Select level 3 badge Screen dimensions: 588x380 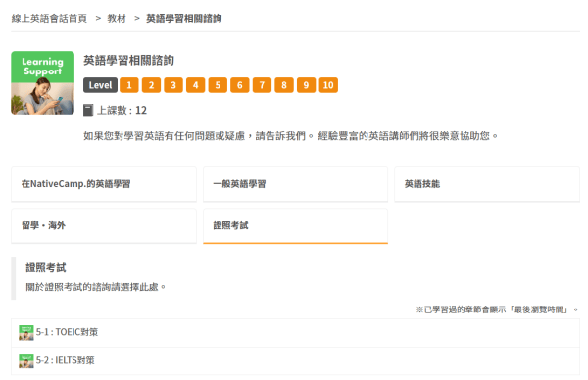click(173, 85)
